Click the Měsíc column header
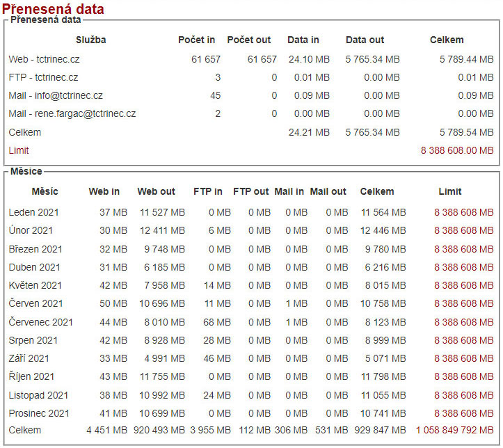This screenshot has width=503, height=448. coord(45,191)
